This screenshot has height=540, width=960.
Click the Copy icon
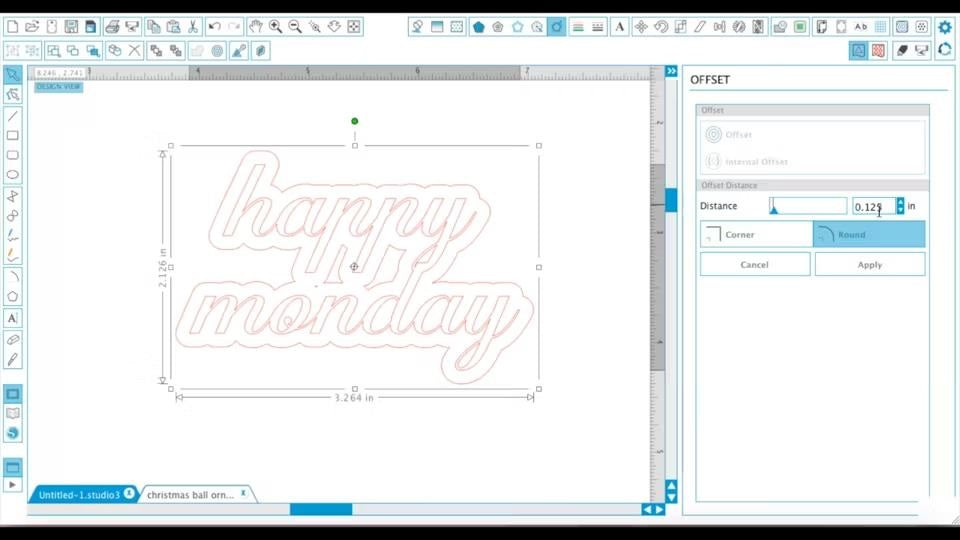click(154, 26)
